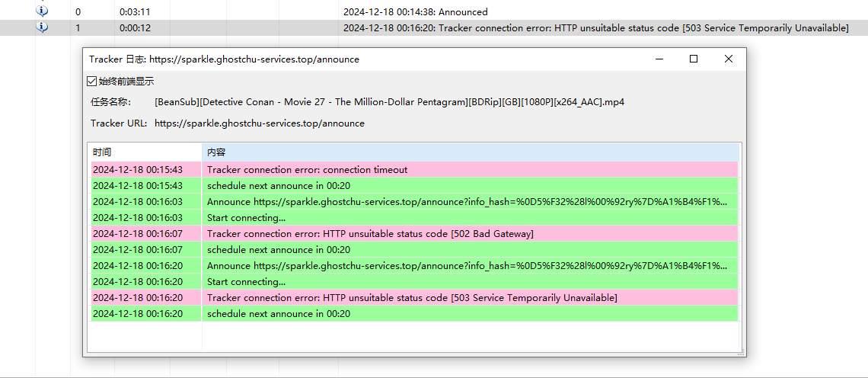Close the Tracker log dialog

click(x=728, y=59)
